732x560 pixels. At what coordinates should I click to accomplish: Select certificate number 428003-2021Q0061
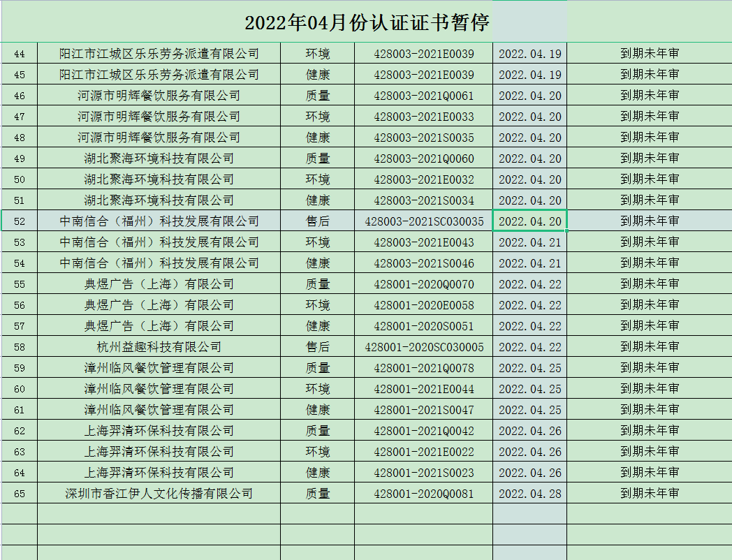point(423,96)
